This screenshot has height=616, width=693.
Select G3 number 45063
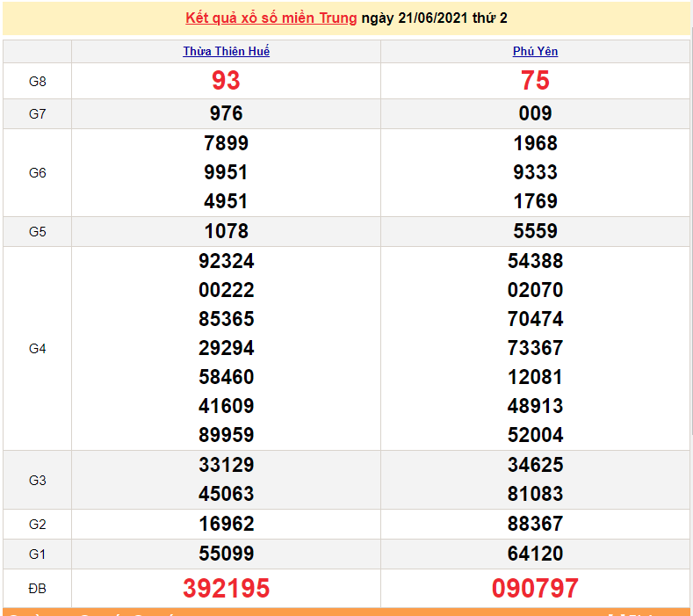(226, 494)
